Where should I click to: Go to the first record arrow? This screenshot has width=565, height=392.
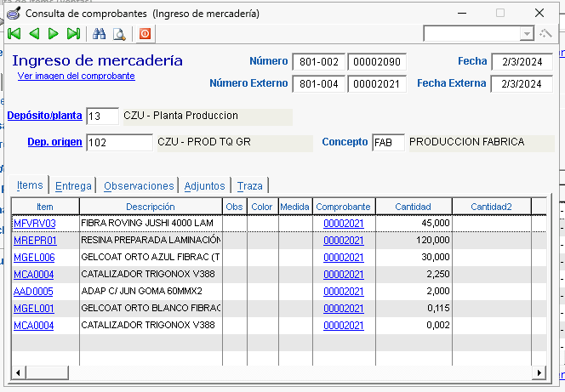(14, 34)
